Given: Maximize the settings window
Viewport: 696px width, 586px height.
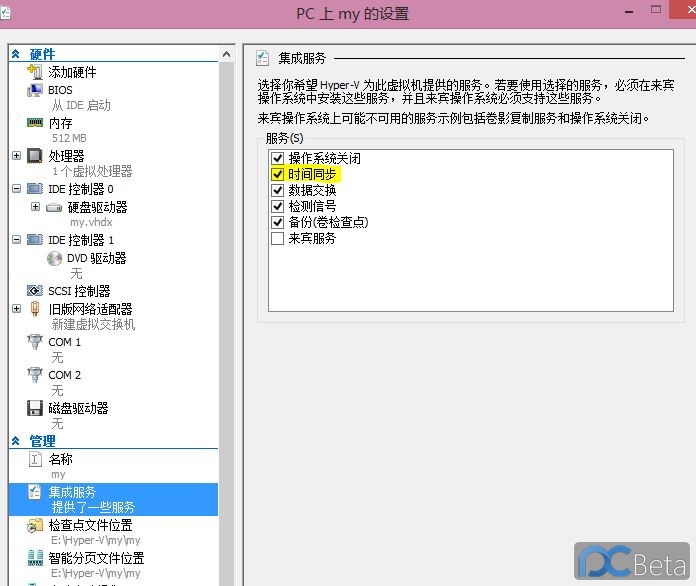Looking at the screenshot, I should tap(656, 10).
